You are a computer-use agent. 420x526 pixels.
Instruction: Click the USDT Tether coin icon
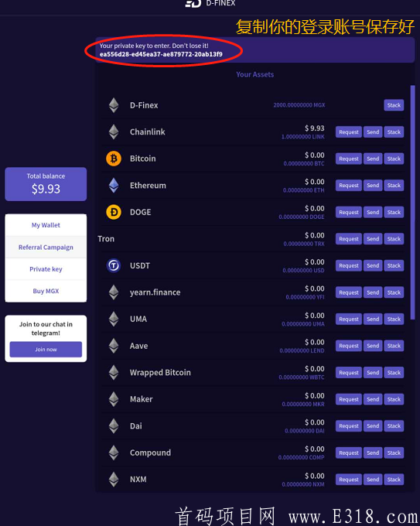click(x=114, y=265)
